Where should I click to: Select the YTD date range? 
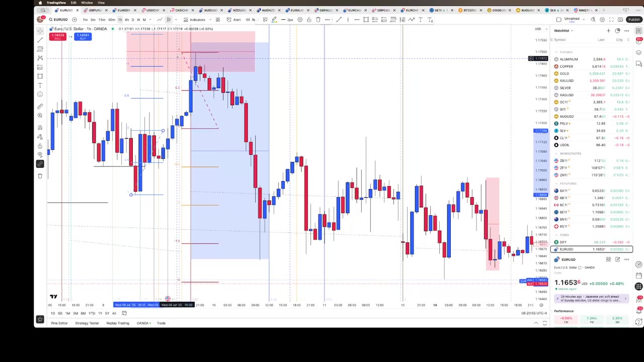pos(92,313)
